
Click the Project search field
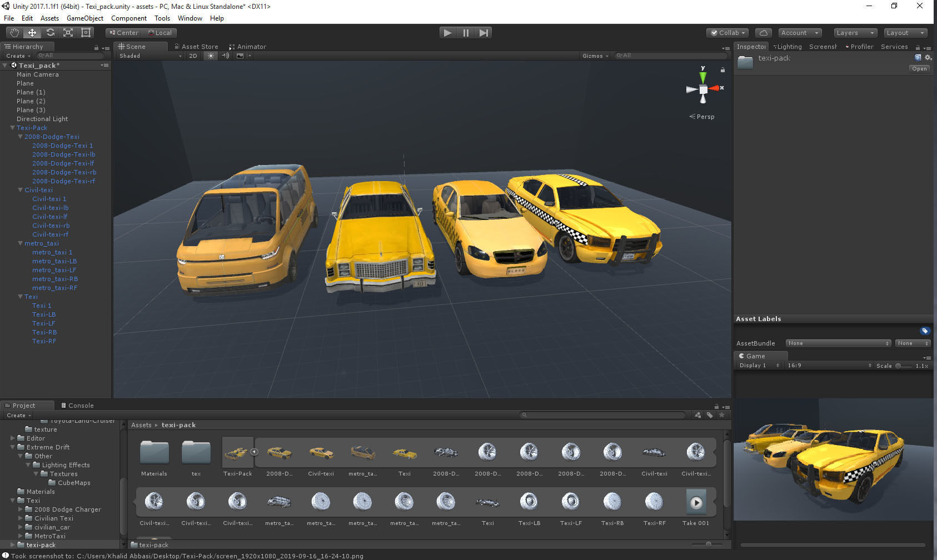click(602, 415)
